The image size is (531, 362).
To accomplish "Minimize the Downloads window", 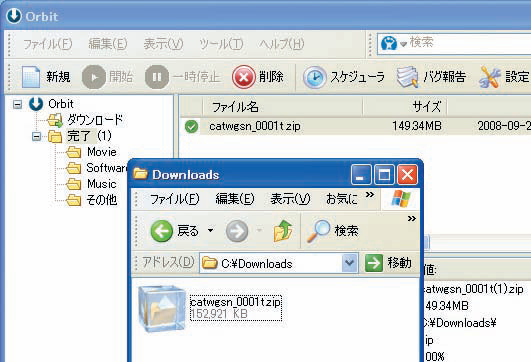I will [x=361, y=175].
